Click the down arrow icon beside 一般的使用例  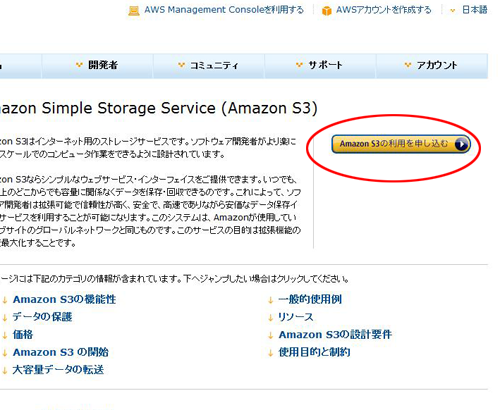pos(270,300)
